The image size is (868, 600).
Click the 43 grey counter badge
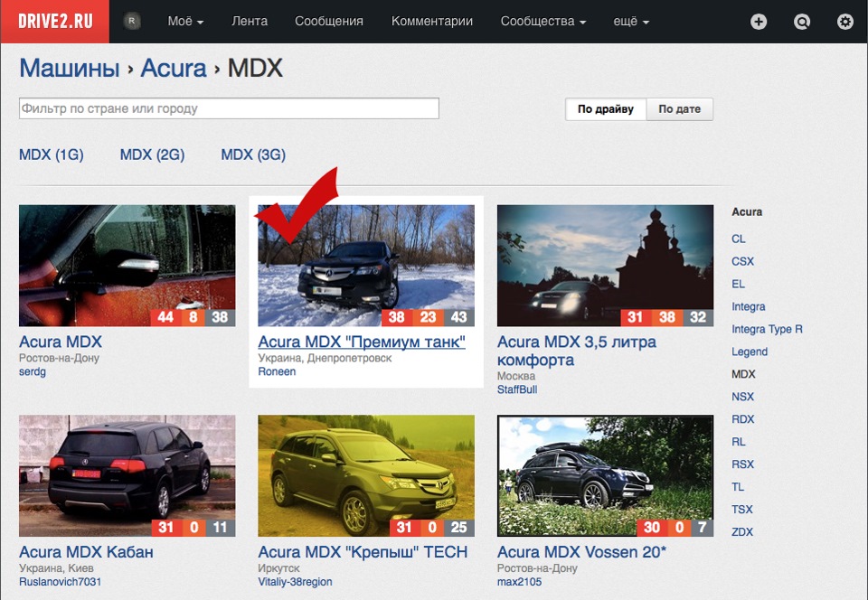click(x=459, y=317)
